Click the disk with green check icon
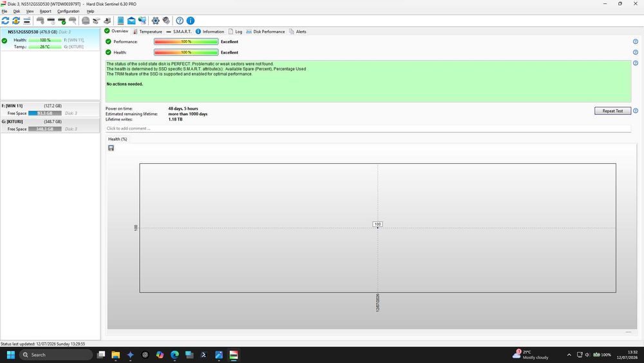This screenshot has height=363, width=644. [x=62, y=21]
